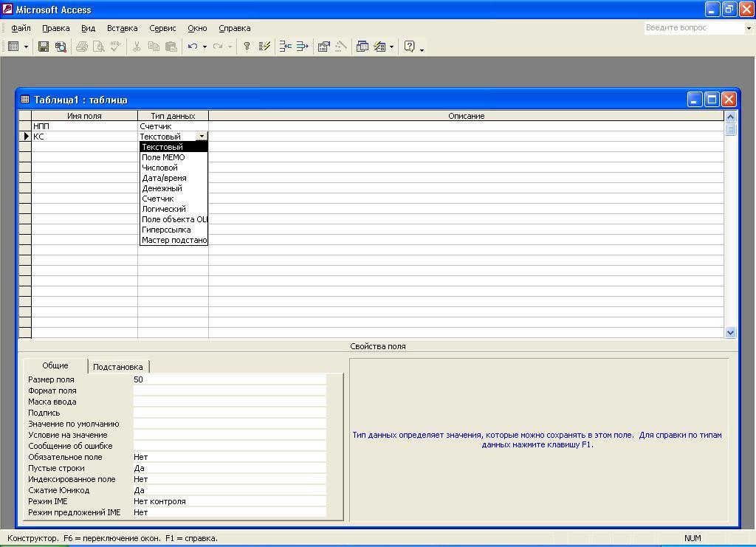
Task: Run spelling check toolbar icon
Action: click(115, 47)
